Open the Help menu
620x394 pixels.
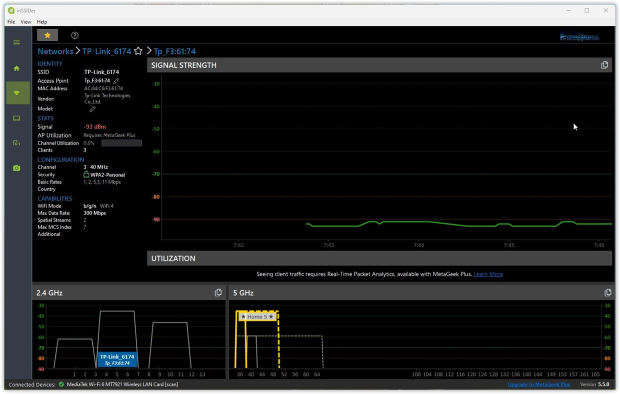click(x=42, y=22)
